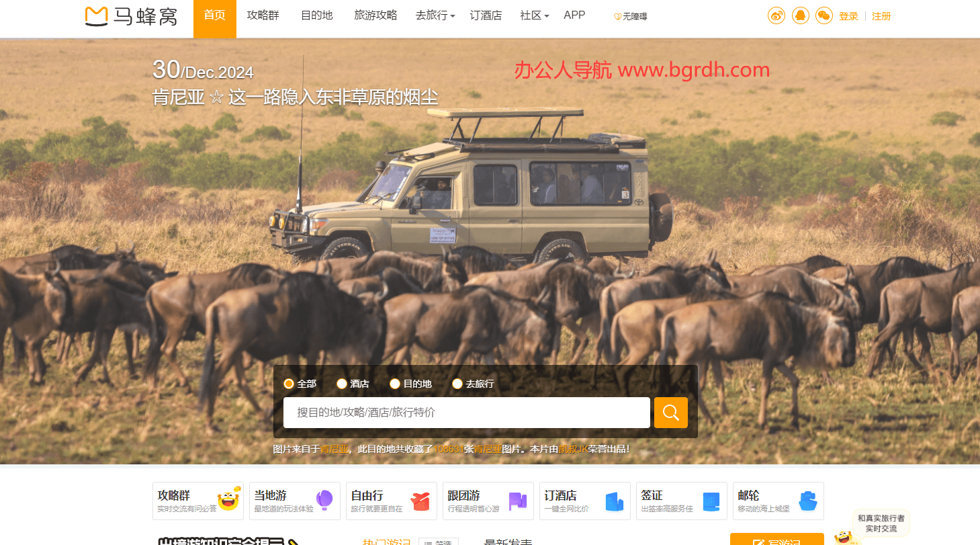Expand the 社区 dropdown in navigation
This screenshot has width=980, height=545.
point(534,15)
